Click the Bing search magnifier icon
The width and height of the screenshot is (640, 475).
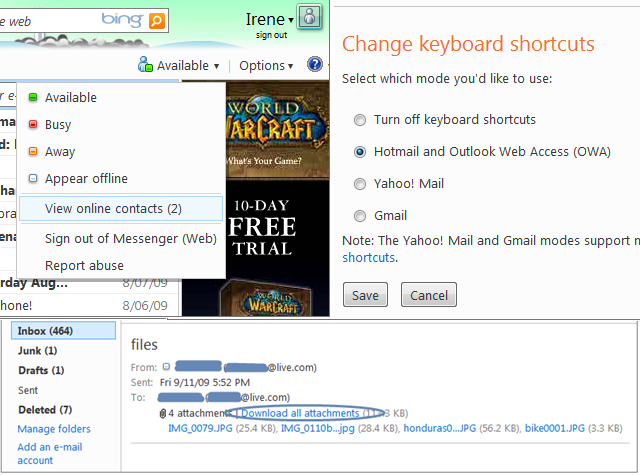pyautogui.click(x=157, y=20)
